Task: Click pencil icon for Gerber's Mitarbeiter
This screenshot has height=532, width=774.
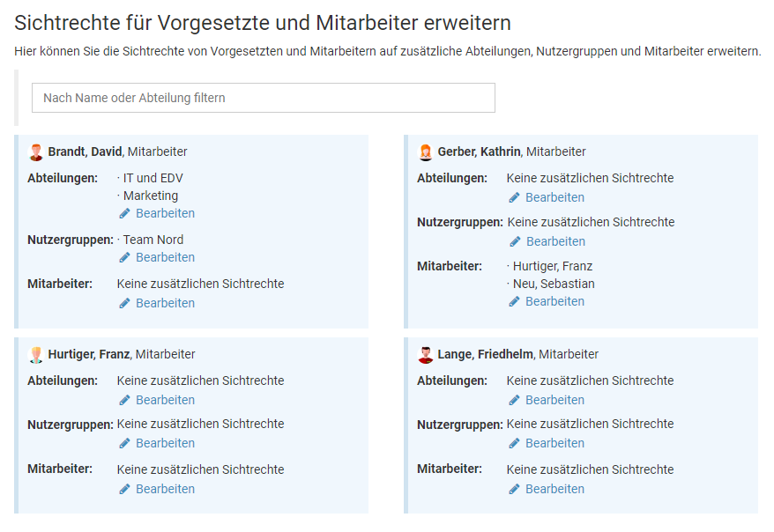Action: pos(515,302)
